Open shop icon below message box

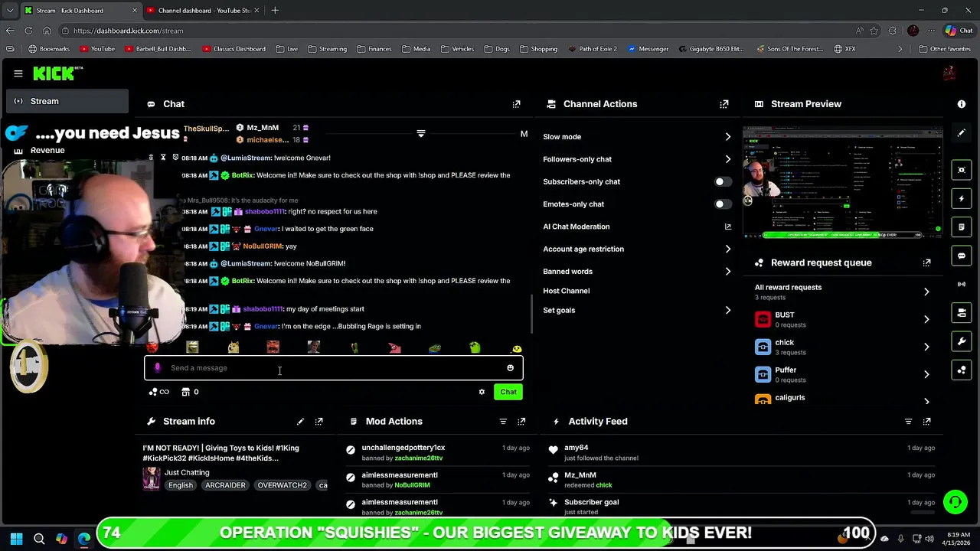click(x=185, y=392)
